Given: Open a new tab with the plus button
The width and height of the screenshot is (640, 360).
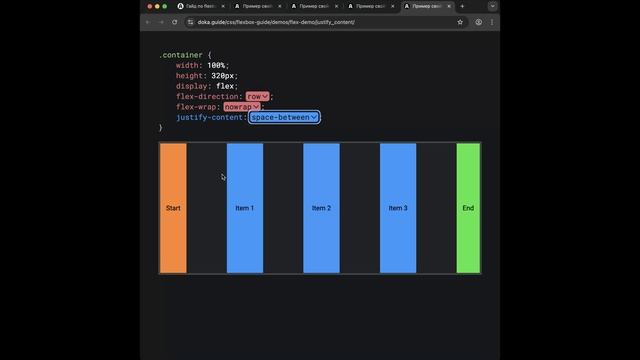Looking at the screenshot, I should coord(462,6).
